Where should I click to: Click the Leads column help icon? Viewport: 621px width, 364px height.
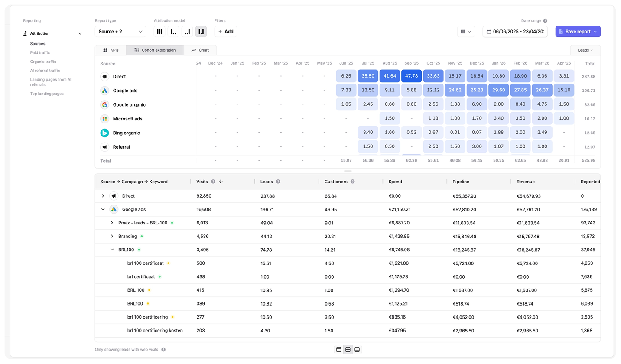pos(278,182)
